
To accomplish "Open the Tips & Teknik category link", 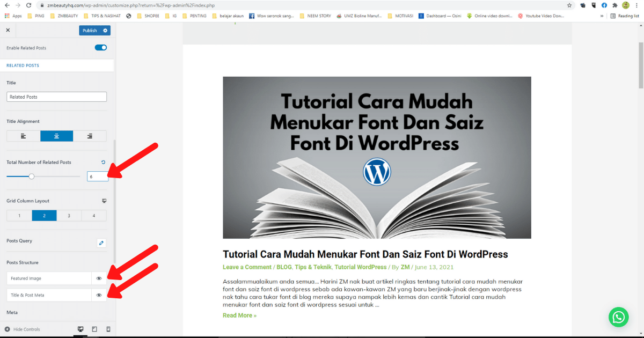I will 312,267.
